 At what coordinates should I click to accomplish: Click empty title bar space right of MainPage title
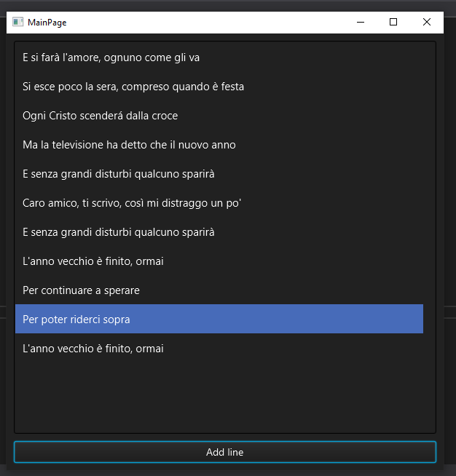204,22
